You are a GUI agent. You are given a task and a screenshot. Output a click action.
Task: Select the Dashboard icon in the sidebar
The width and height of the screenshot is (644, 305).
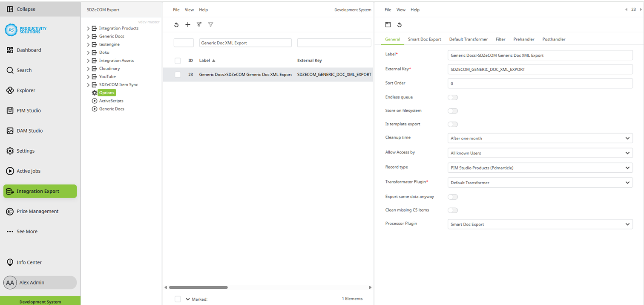(x=11, y=50)
